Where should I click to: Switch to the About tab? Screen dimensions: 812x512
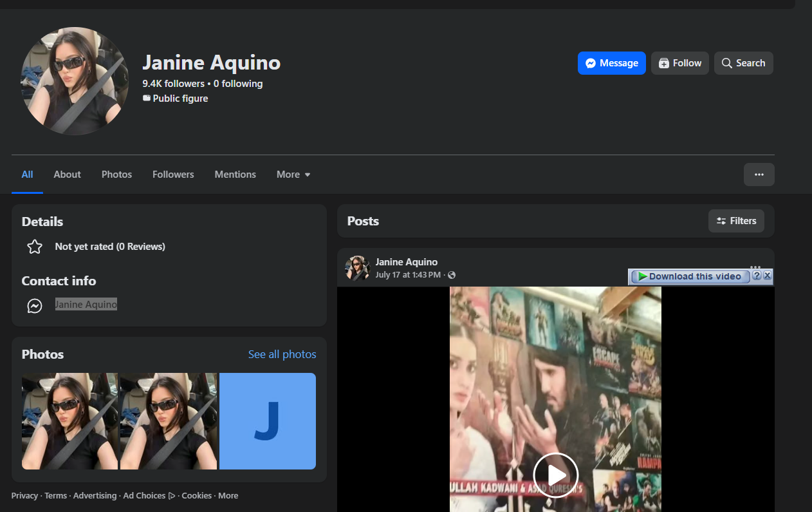click(67, 175)
